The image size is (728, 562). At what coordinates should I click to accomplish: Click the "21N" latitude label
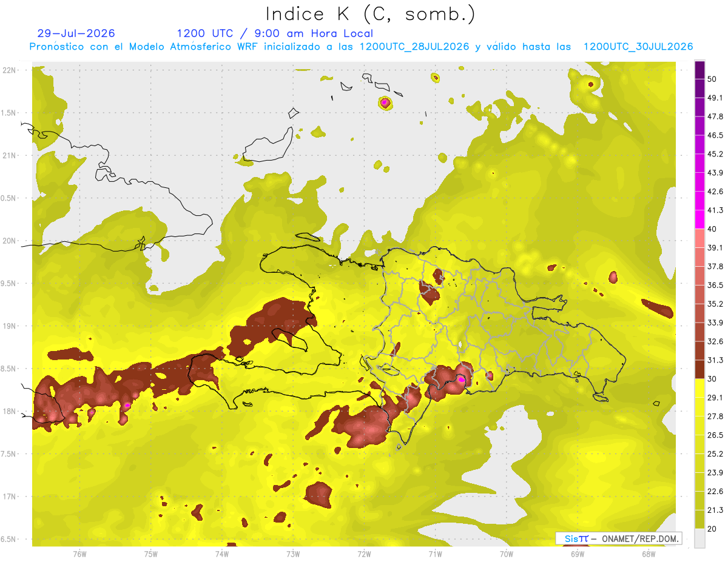pyautogui.click(x=10, y=155)
